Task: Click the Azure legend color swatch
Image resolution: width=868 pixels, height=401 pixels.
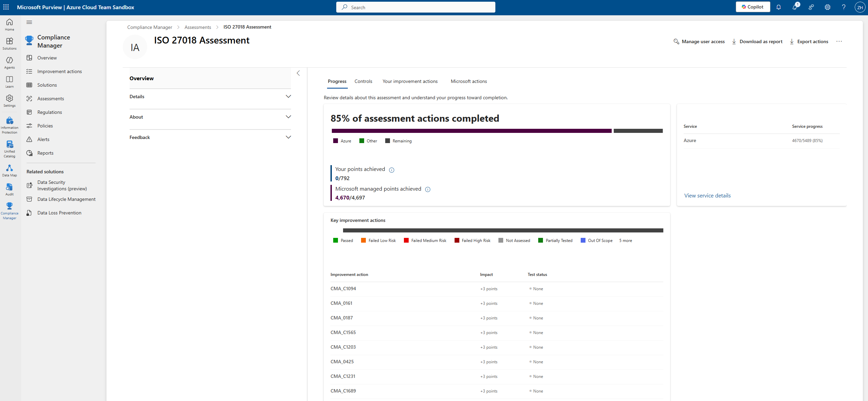Action: click(x=336, y=141)
